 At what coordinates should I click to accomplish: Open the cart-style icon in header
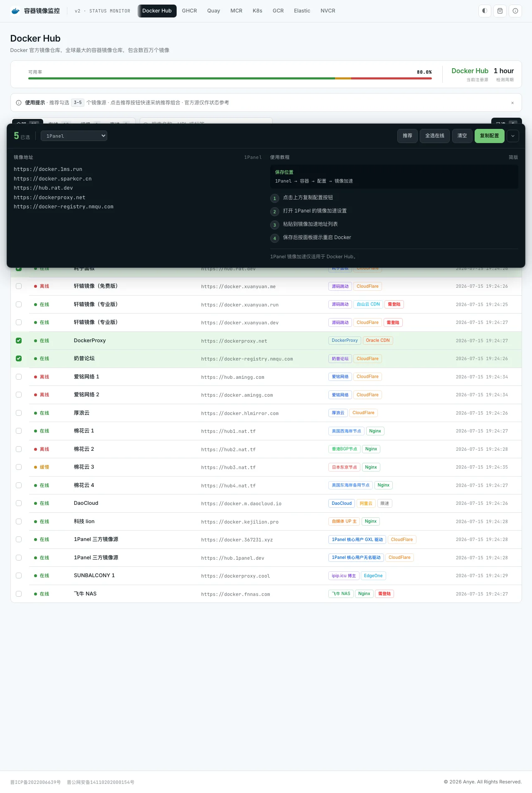[500, 11]
